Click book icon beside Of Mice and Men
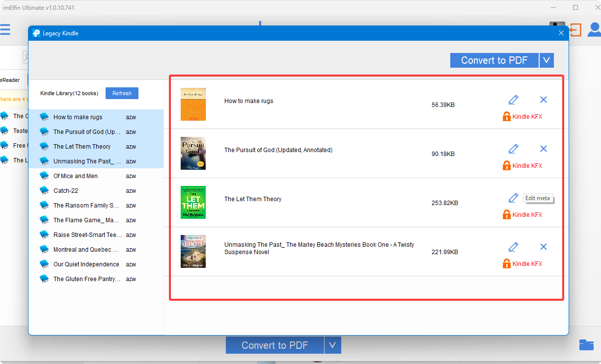 point(45,176)
